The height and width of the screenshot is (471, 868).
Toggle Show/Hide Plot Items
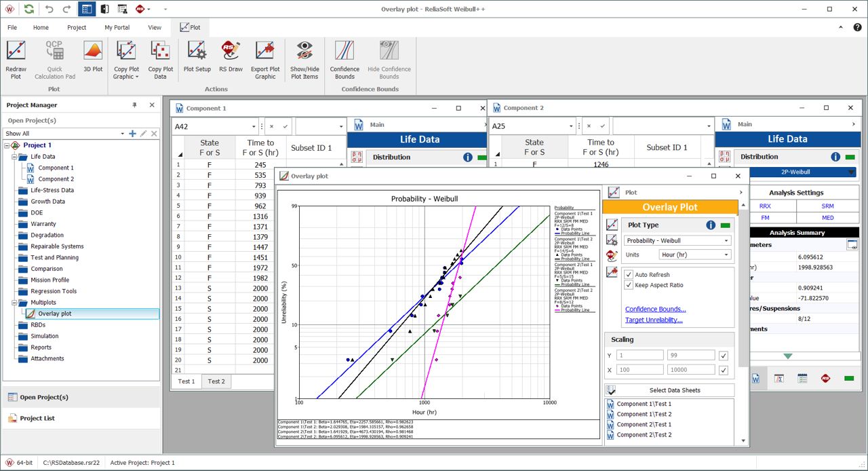pos(304,60)
